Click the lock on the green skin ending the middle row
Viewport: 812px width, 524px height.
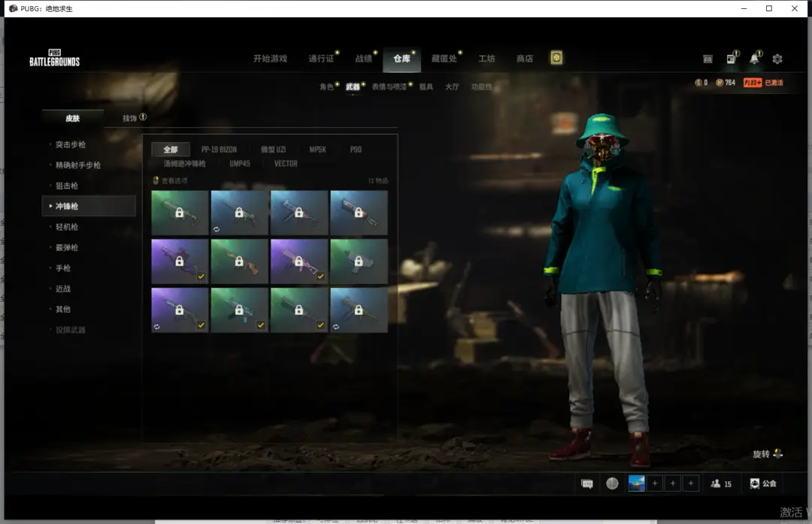click(x=359, y=262)
